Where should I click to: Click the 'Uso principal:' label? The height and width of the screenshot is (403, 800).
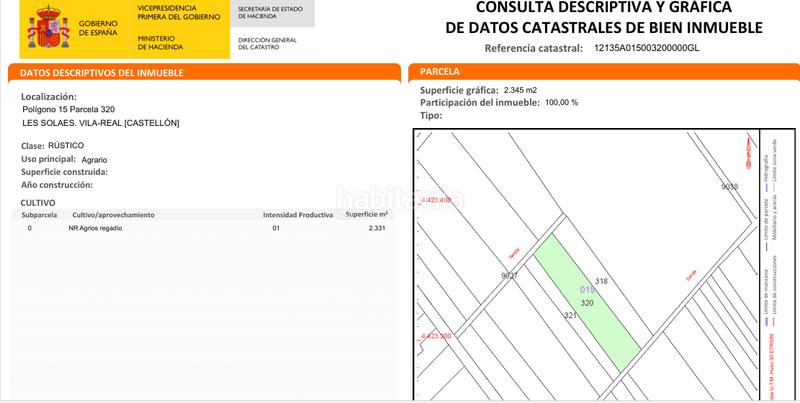tap(48, 159)
